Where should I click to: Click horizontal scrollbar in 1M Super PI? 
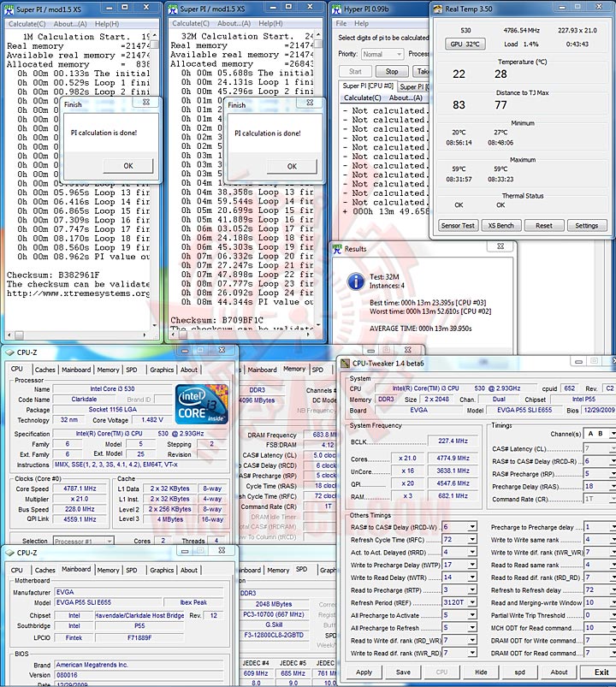77,335
